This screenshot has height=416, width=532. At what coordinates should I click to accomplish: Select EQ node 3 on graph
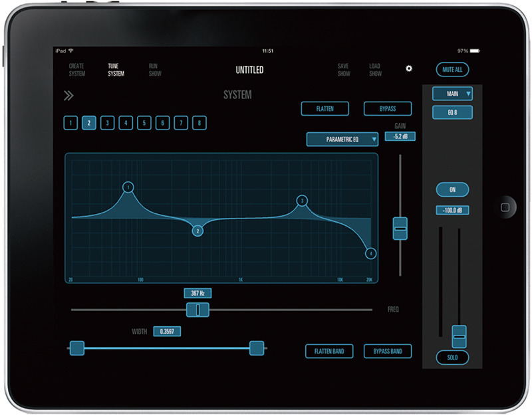click(x=302, y=201)
